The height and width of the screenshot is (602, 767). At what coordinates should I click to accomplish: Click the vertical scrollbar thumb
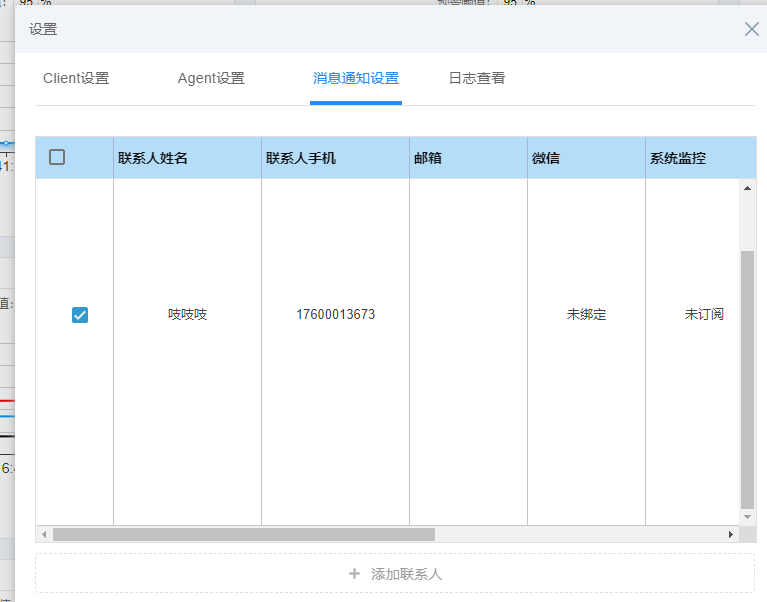coord(747,380)
